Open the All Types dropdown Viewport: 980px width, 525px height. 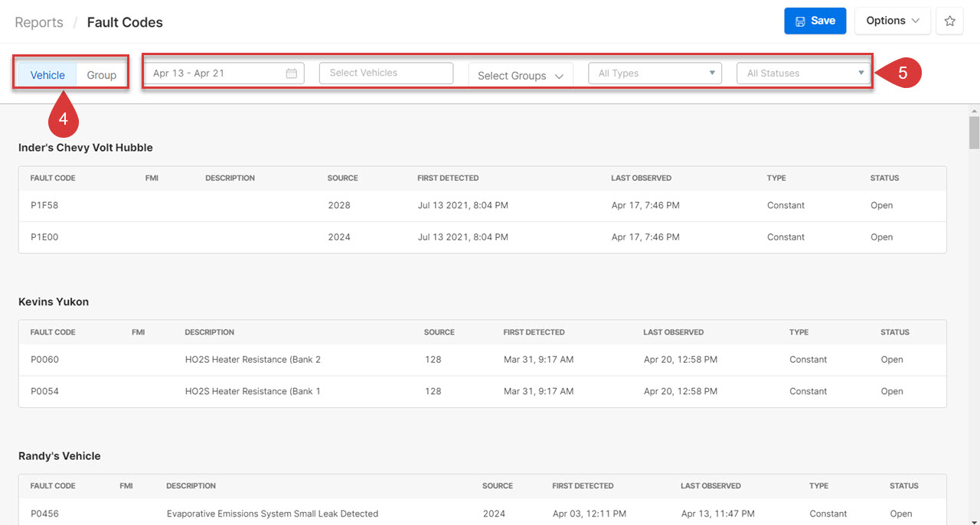pyautogui.click(x=655, y=73)
